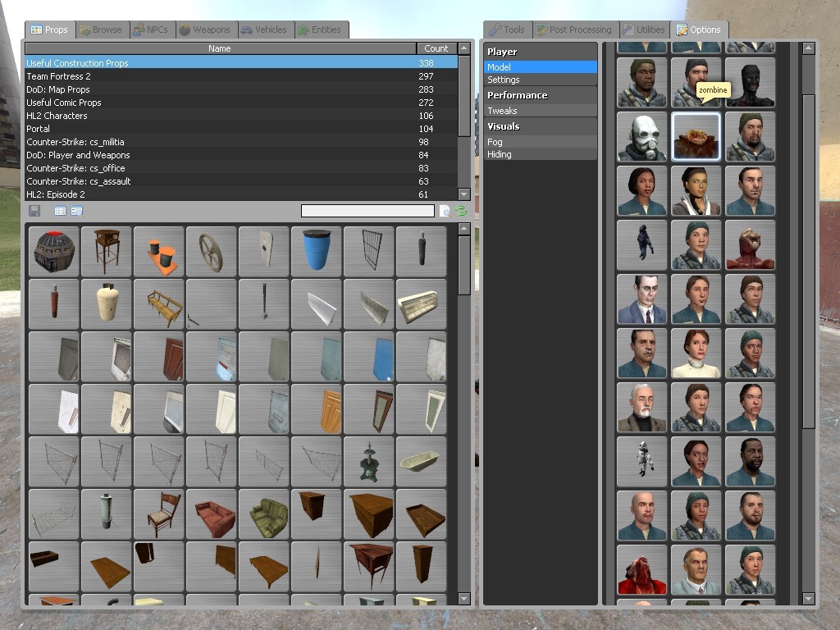Screen dimensions: 840x630
Task: Open Tweaks under Performance
Action: [540, 111]
